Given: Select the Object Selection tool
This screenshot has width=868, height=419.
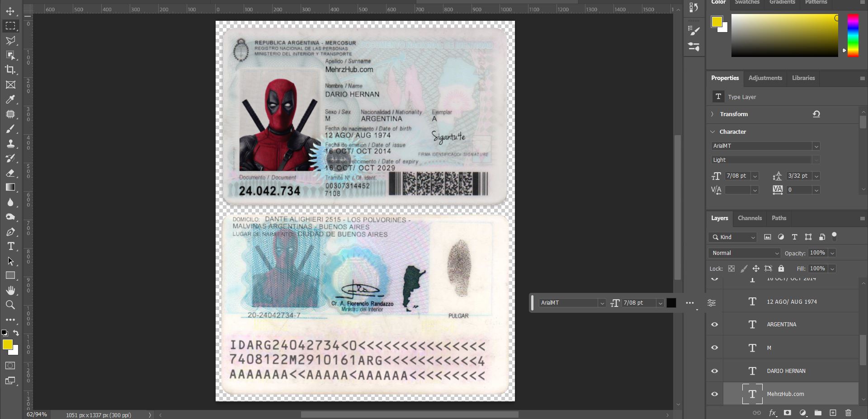Looking at the screenshot, I should (x=10, y=55).
